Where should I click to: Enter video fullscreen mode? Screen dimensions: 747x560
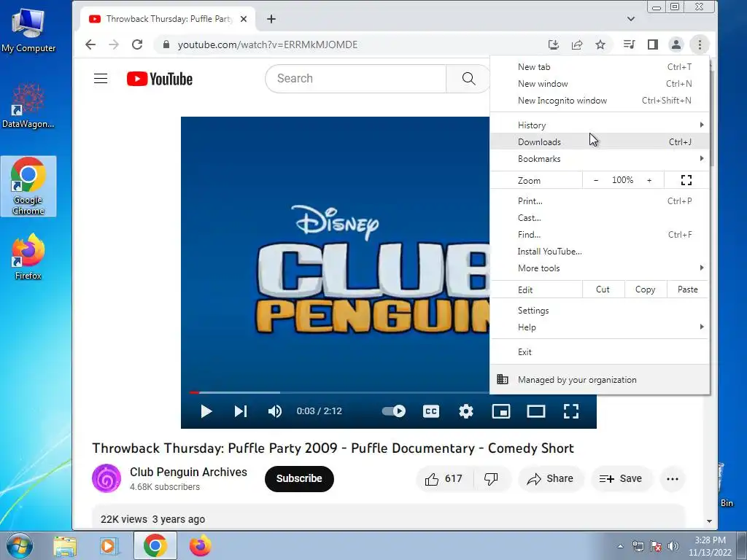[570, 411]
